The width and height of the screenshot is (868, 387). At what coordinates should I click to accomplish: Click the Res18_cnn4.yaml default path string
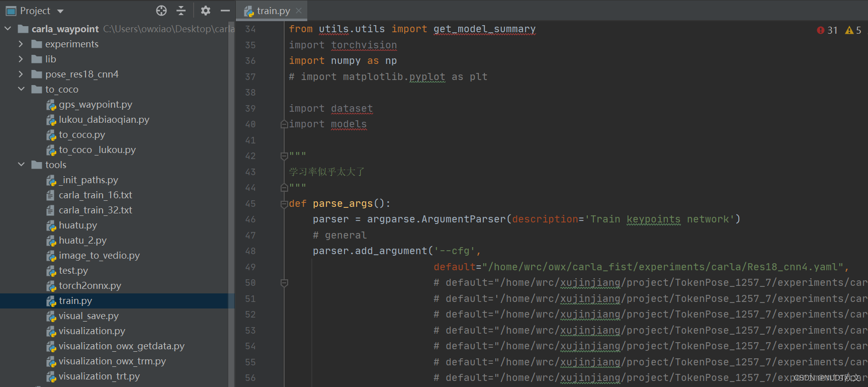[x=663, y=267]
